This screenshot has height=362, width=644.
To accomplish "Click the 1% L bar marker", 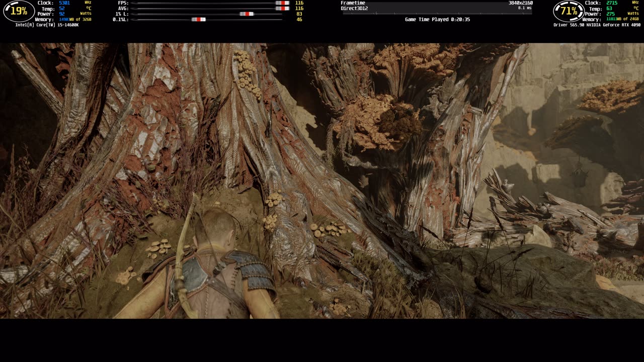I will tap(247, 14).
